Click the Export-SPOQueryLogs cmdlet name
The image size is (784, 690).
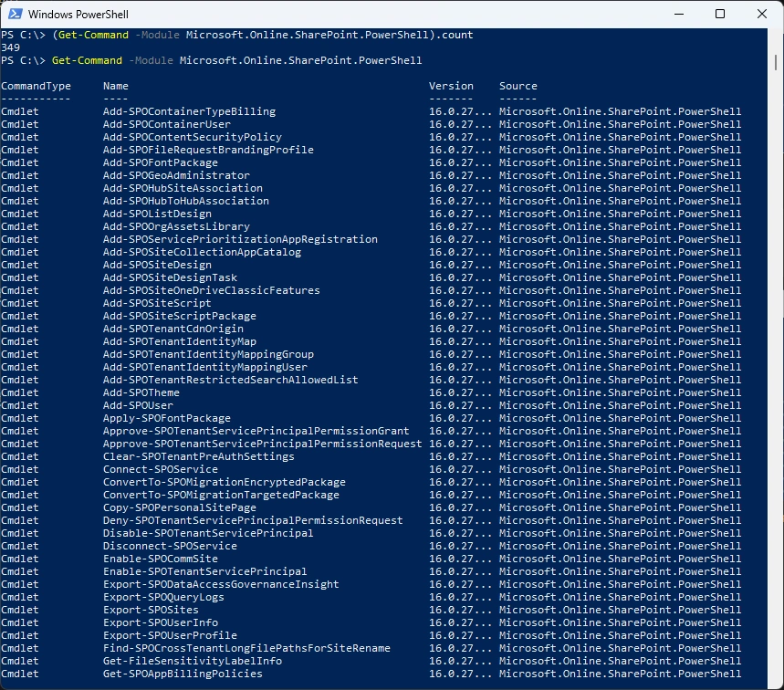[163, 597]
